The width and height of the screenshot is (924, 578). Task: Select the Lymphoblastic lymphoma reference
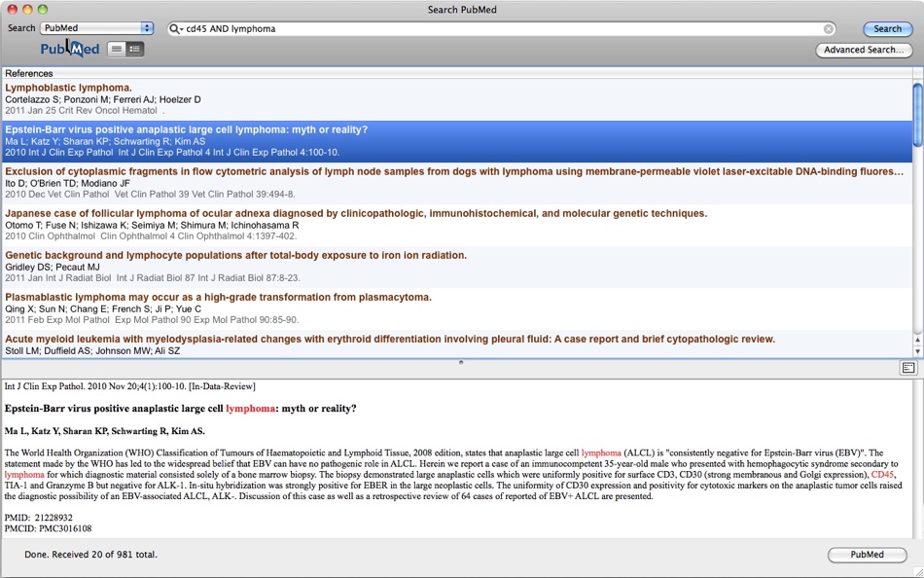point(457,99)
